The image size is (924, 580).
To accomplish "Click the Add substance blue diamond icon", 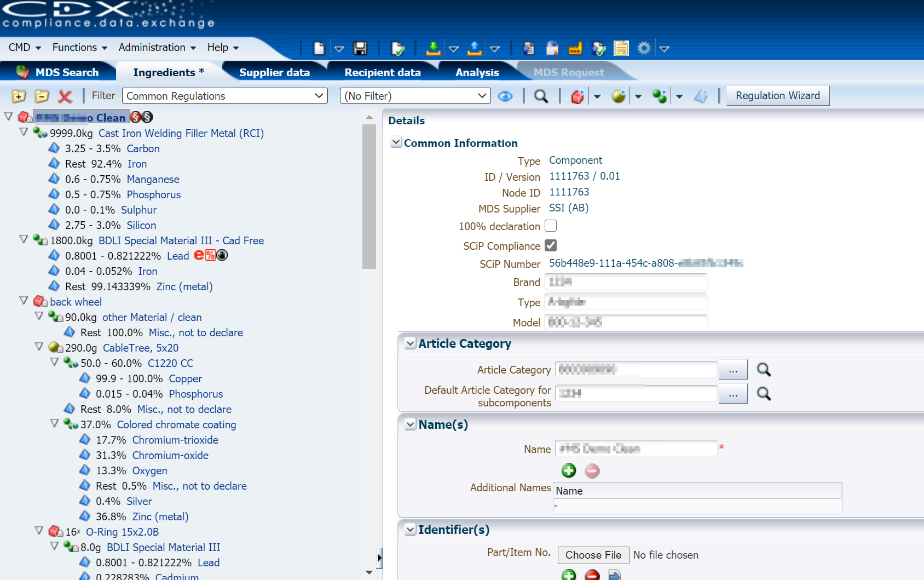I will (701, 96).
